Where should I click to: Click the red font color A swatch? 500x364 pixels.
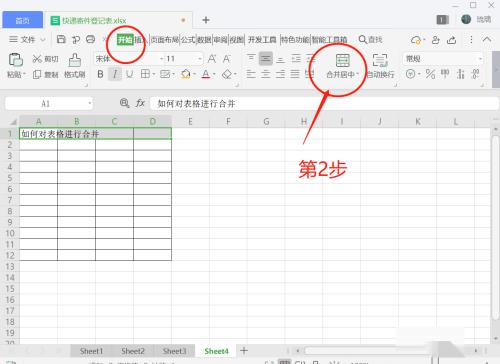206,74
